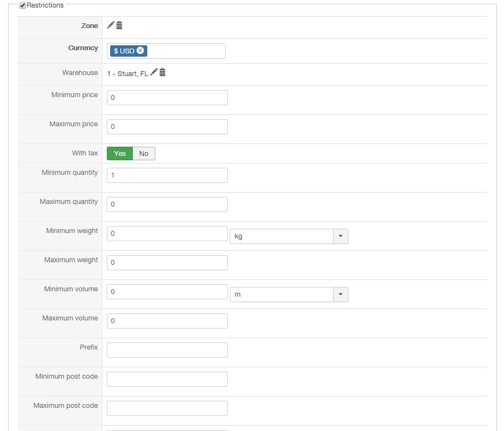This screenshot has width=504, height=431.
Task: Click the Maximum weight field
Action: pos(167,263)
